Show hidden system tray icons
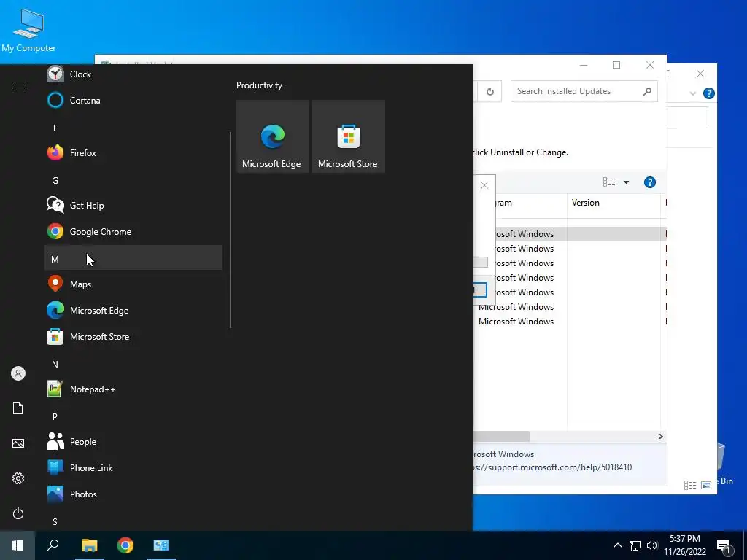 (617, 545)
